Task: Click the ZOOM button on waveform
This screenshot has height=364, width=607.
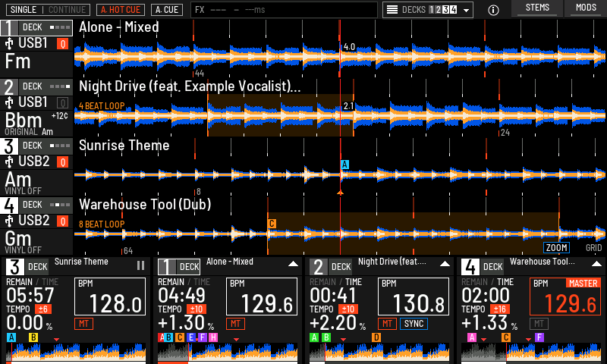Action: tap(556, 247)
